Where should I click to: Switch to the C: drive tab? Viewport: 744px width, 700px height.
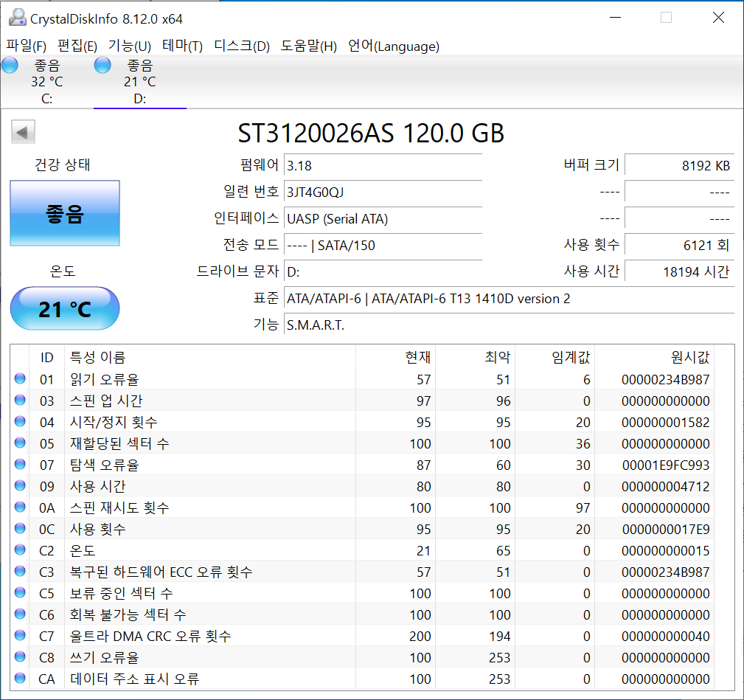tap(46, 82)
